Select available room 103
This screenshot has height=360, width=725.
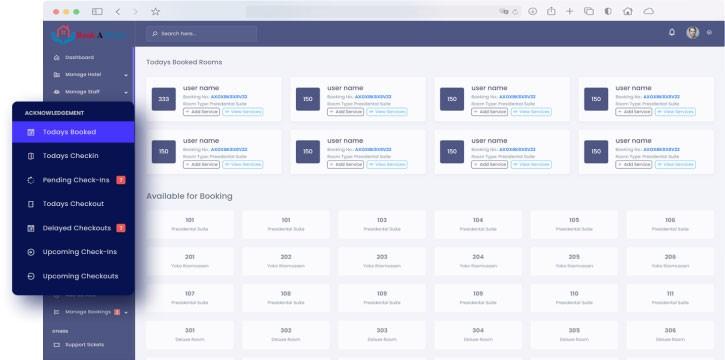coord(382,225)
